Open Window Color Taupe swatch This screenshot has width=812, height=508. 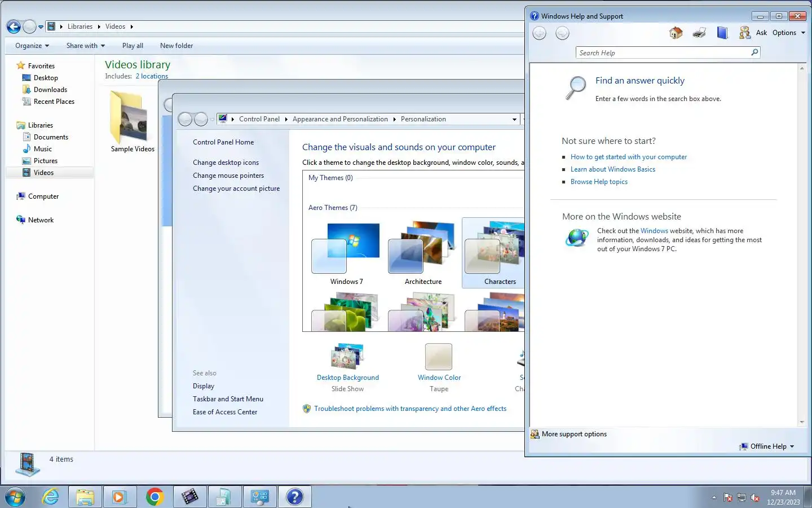pyautogui.click(x=439, y=357)
